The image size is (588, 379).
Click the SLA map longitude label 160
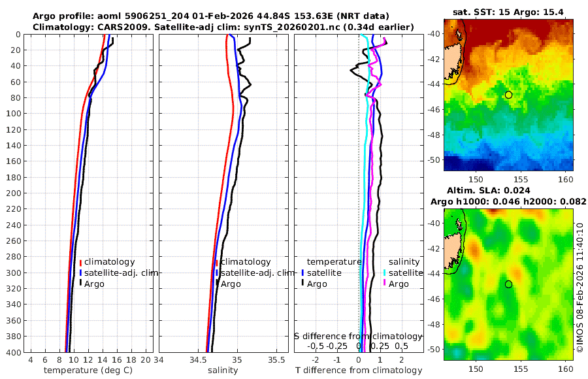(566, 369)
